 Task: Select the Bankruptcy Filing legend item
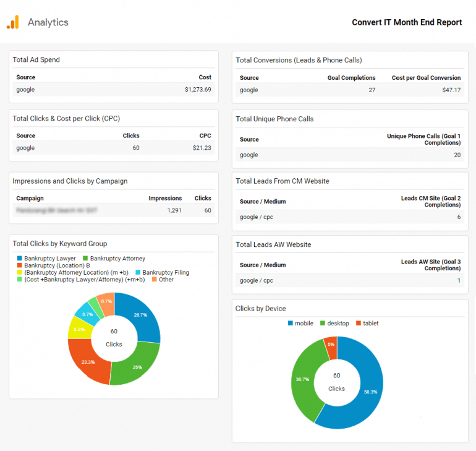165,272
